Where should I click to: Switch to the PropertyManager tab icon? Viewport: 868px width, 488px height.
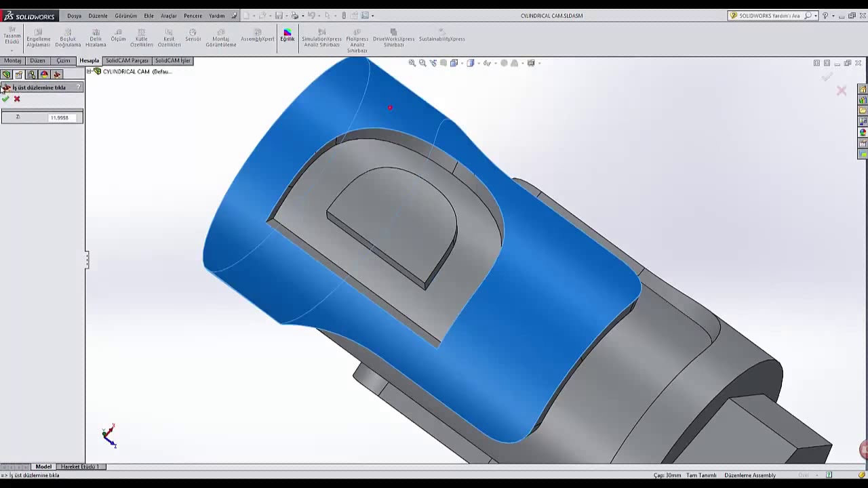19,75
